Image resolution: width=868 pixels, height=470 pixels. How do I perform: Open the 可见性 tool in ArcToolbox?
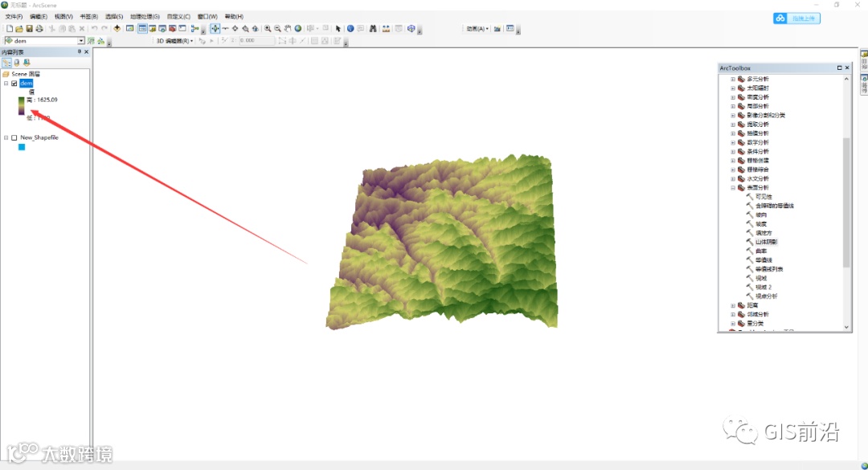764,197
